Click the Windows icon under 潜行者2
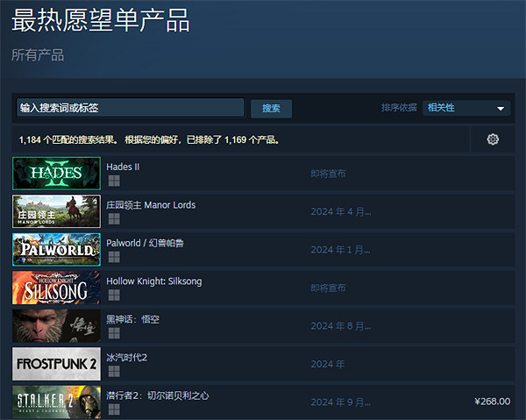 [x=113, y=409]
